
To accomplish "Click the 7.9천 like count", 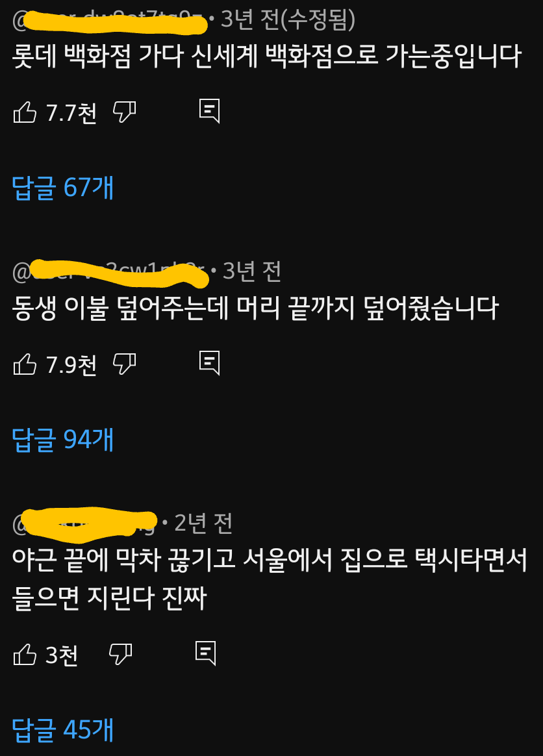I will coord(71,364).
